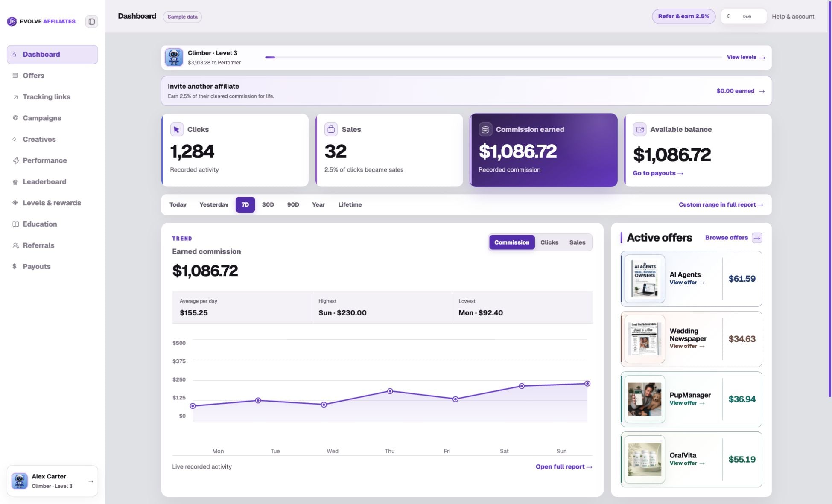This screenshot has height=504, width=832.
Task: Click the Referrals people icon
Action: [16, 245]
